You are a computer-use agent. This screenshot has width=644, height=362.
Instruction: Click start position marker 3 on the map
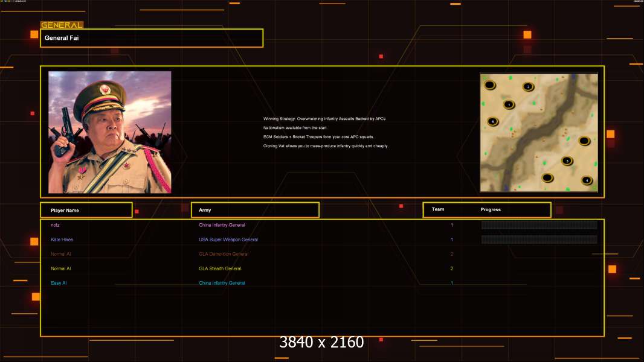tap(567, 160)
